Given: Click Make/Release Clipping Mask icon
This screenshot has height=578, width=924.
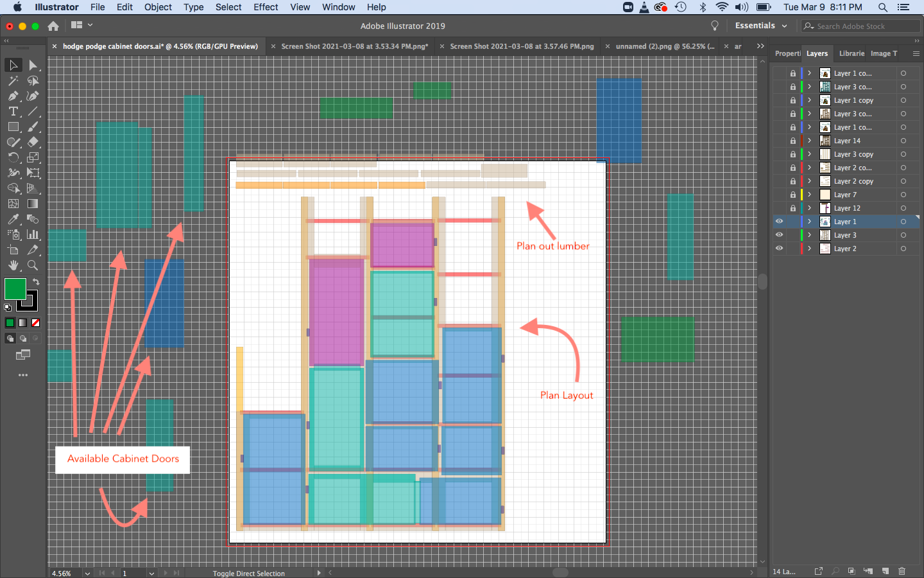Looking at the screenshot, I should click(x=851, y=571).
